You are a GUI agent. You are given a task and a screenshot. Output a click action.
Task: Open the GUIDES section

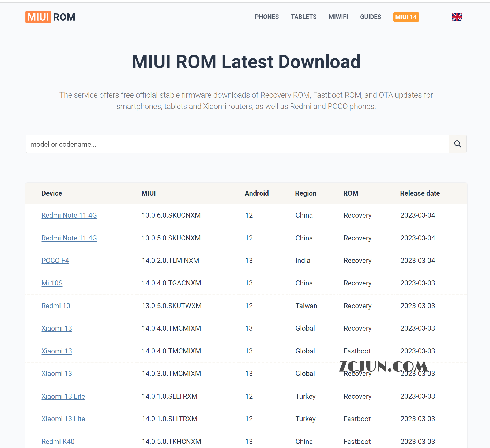coord(371,17)
